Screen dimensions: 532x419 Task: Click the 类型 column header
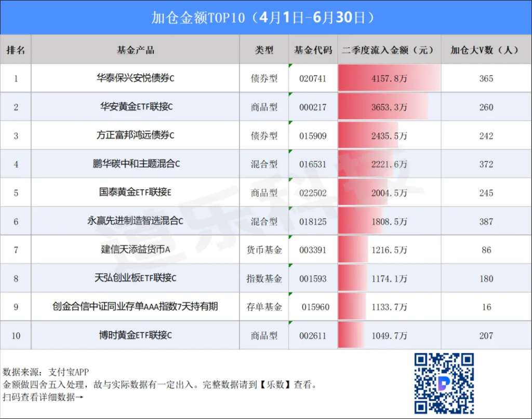[264, 50]
